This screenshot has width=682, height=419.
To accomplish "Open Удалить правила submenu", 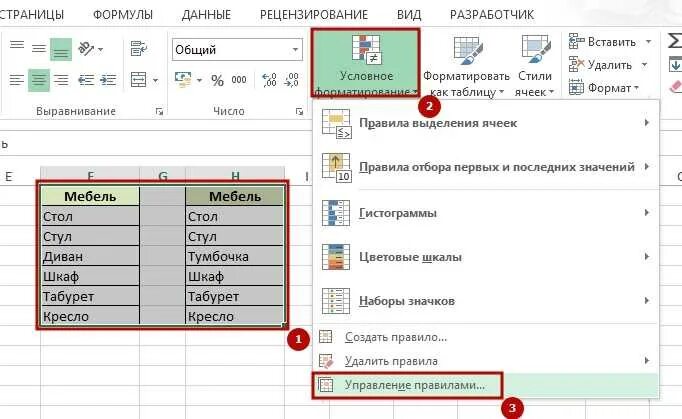I will [486, 361].
